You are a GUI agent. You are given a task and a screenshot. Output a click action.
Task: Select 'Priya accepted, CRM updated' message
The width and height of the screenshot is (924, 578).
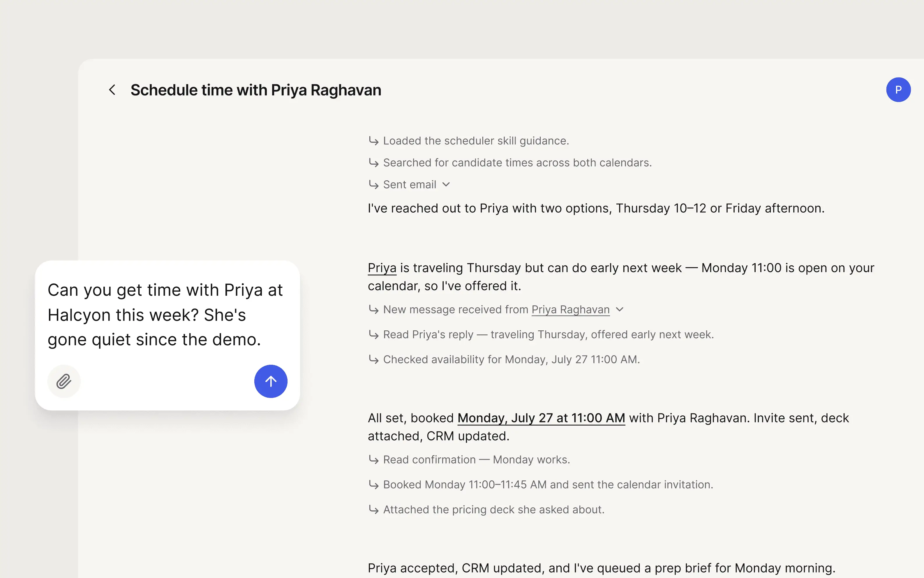601,568
